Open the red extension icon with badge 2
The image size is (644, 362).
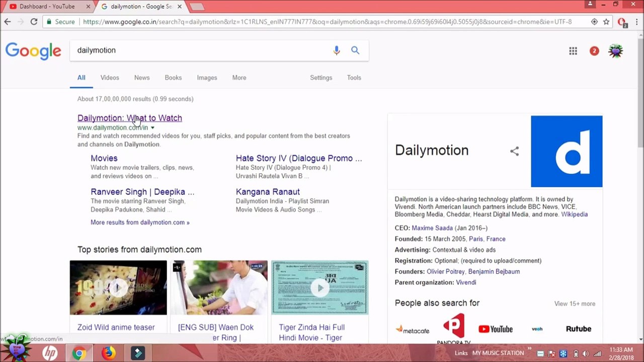pyautogui.click(x=622, y=22)
